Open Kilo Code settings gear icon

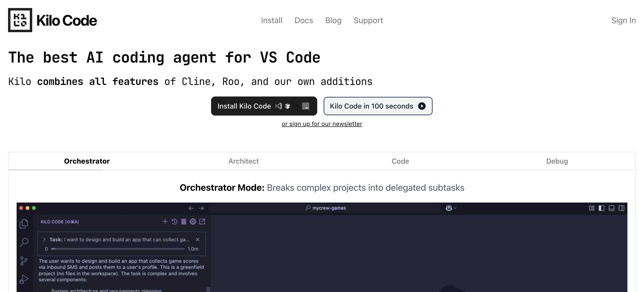[x=193, y=221]
